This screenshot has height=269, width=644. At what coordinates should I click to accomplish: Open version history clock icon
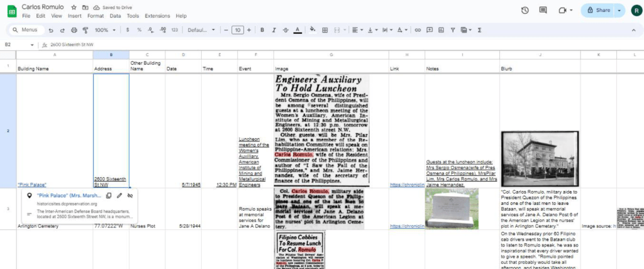[x=525, y=11]
